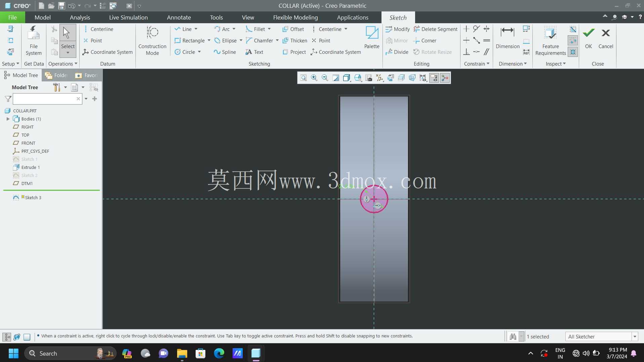Click the Modify tool

click(x=398, y=29)
